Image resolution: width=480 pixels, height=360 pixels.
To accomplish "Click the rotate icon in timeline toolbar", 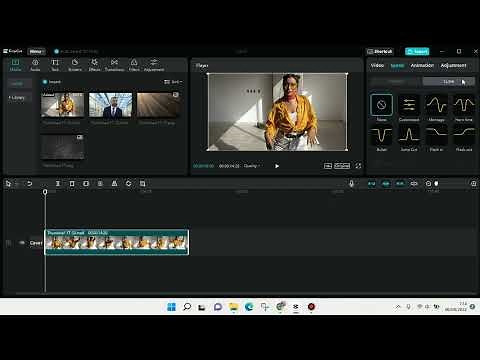I will click(128, 183).
